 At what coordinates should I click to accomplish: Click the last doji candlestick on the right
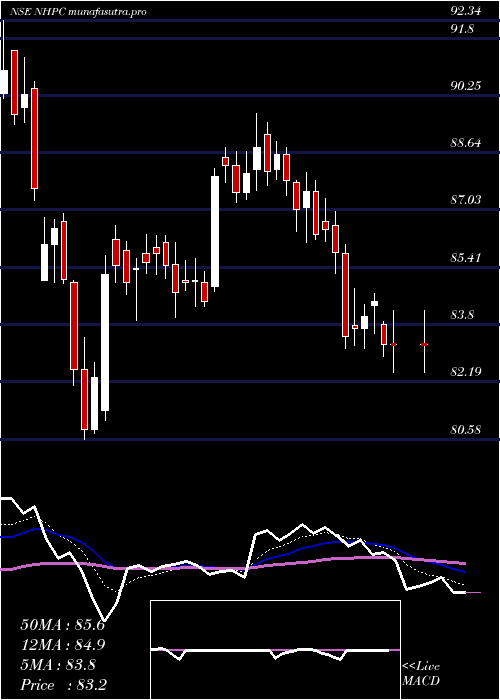coord(424,342)
